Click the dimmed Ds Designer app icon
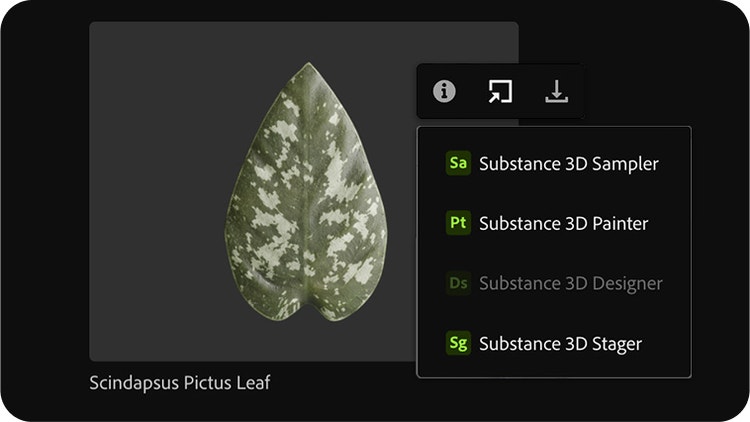750x422 pixels. (x=458, y=283)
